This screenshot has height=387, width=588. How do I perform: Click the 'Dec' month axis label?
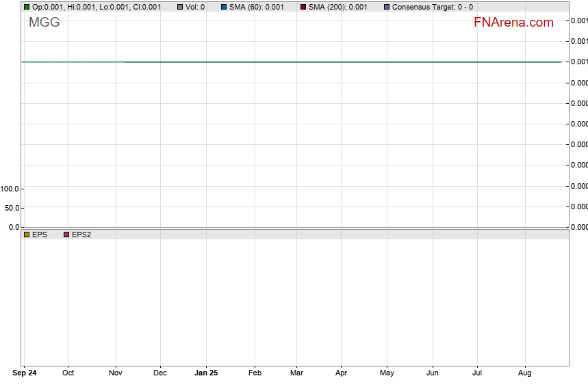(x=160, y=373)
